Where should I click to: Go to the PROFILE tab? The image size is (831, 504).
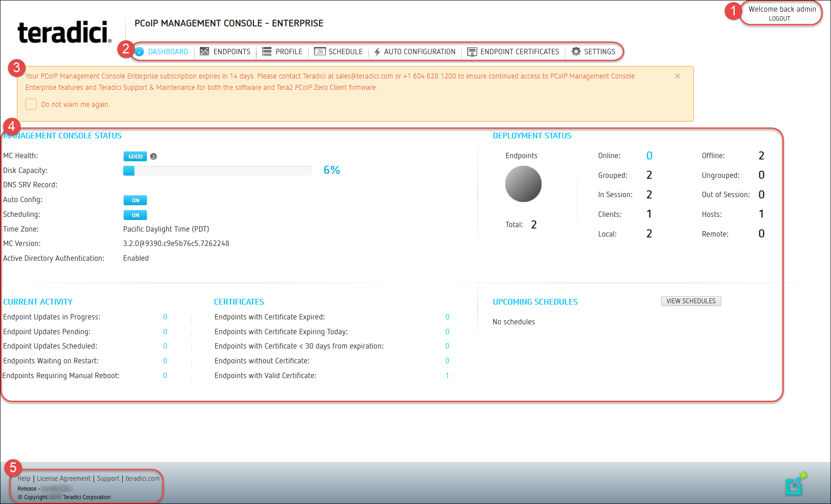[289, 52]
